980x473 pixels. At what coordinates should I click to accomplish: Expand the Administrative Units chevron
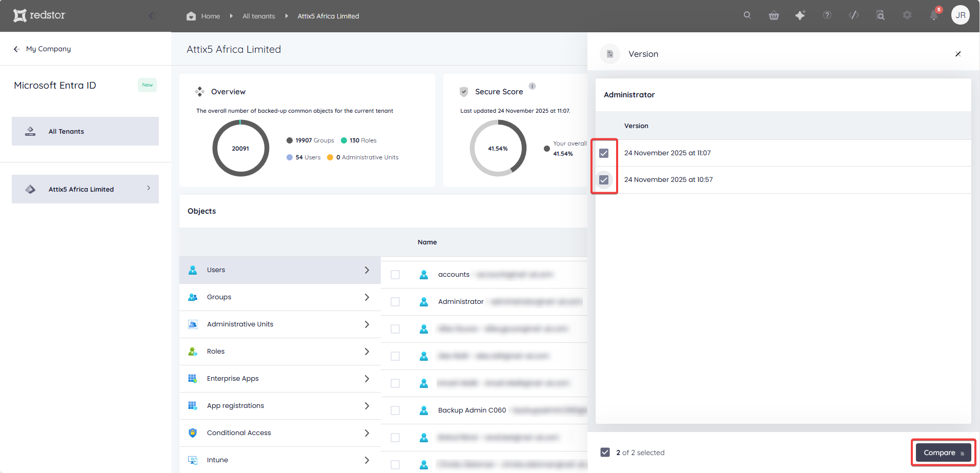(x=367, y=324)
